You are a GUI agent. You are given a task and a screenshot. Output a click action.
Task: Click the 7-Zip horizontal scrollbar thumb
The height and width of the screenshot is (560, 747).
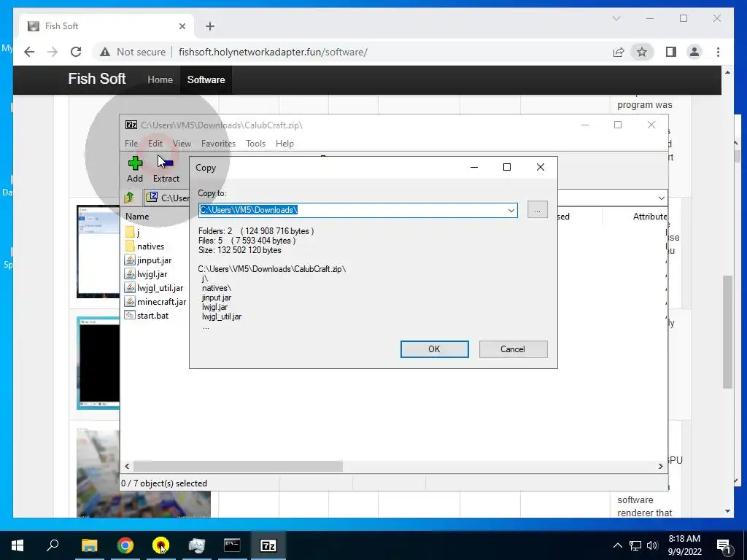tap(238, 466)
